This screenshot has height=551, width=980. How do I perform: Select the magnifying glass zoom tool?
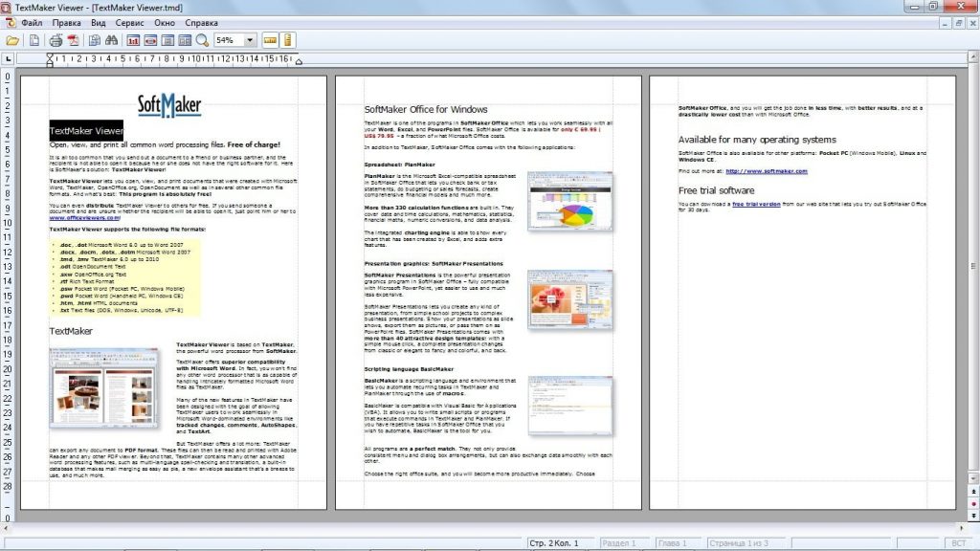click(202, 40)
